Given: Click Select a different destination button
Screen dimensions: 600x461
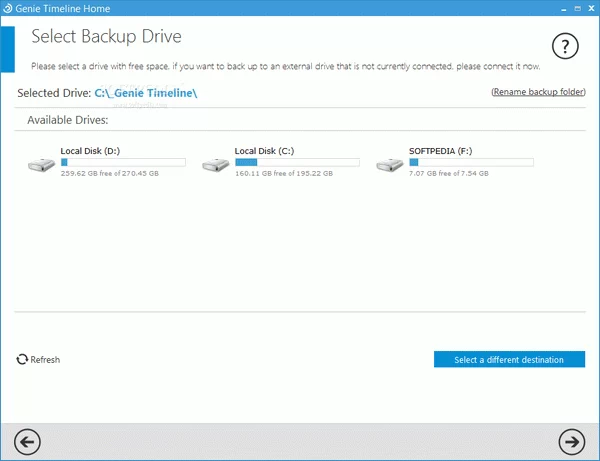Looking at the screenshot, I should click(x=509, y=359).
